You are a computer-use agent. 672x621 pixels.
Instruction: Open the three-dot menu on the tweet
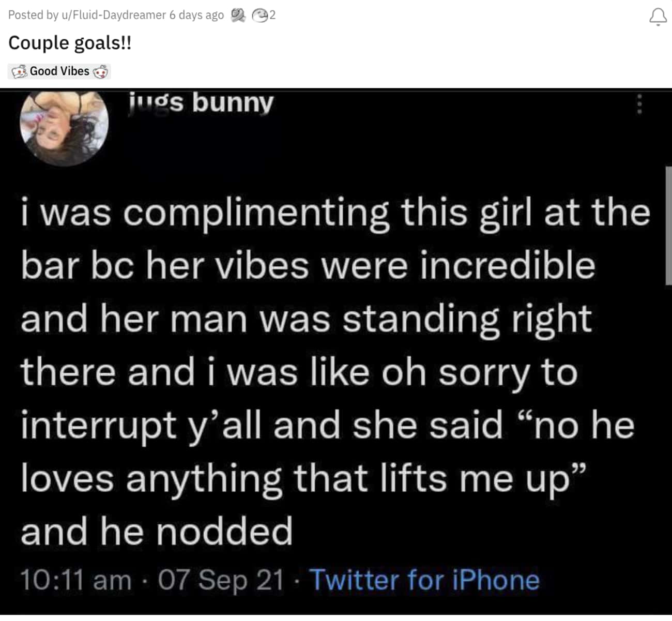coord(639,104)
